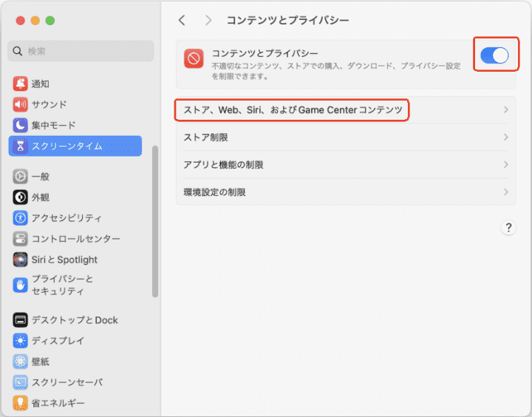Click the 壁紙 icon in sidebar
This screenshot has height=417, width=532.
coord(20,362)
